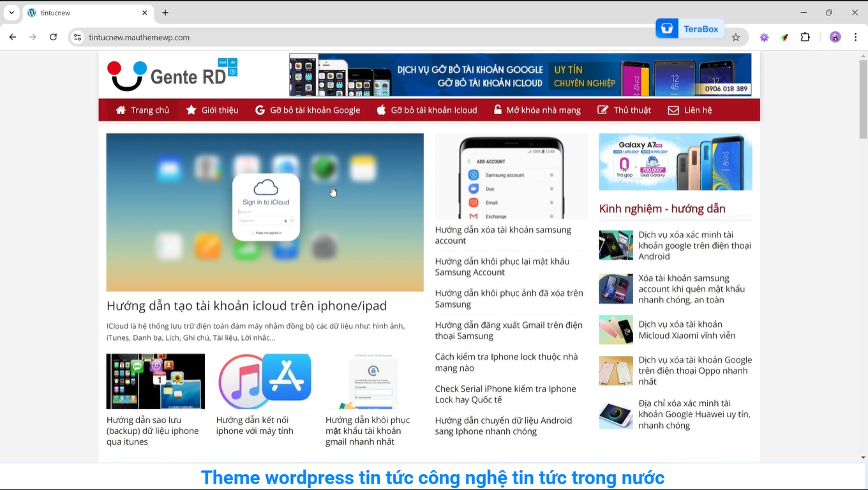
Task: Click the browser forward arrow
Action: [x=33, y=37]
